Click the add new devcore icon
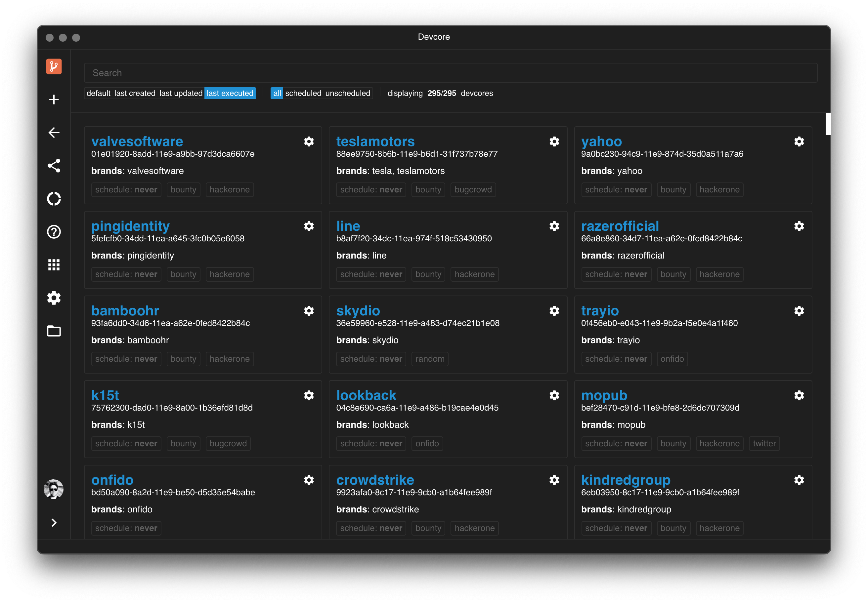 [54, 100]
